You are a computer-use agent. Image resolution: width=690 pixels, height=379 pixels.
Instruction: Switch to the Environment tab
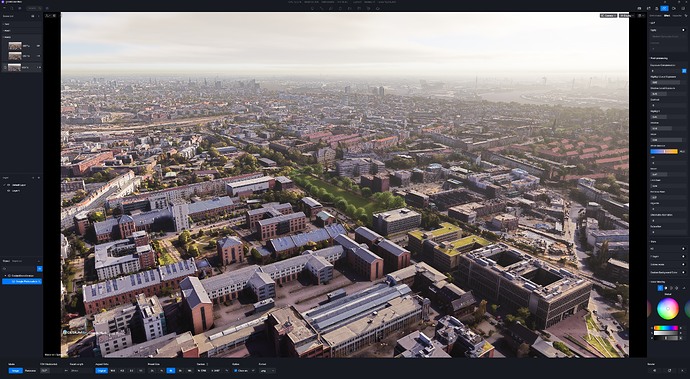point(656,15)
